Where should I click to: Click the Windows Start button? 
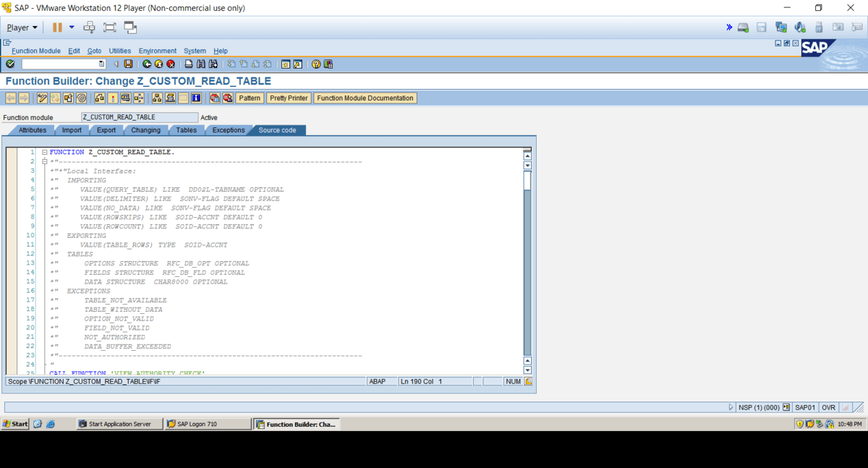(15, 424)
